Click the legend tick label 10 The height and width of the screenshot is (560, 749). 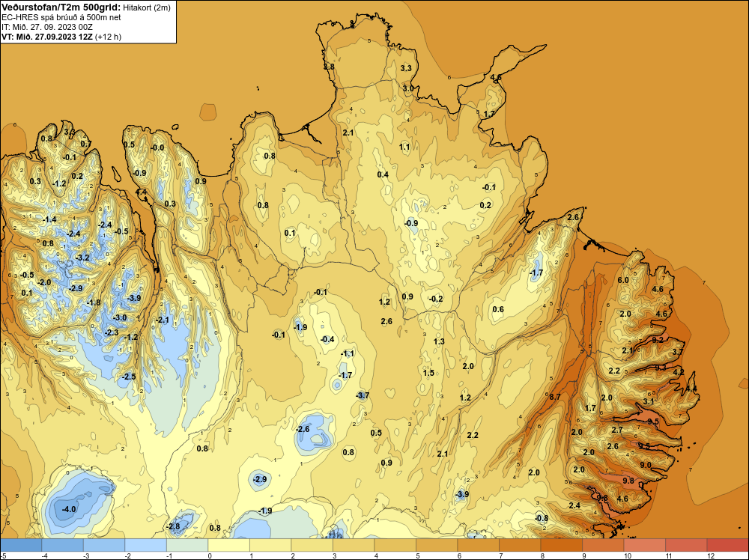click(x=627, y=556)
